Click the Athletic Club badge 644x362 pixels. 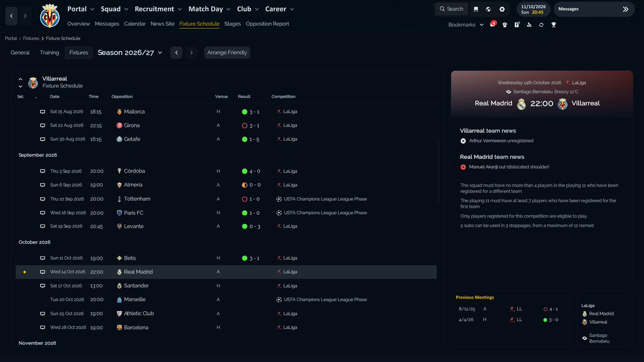click(119, 314)
